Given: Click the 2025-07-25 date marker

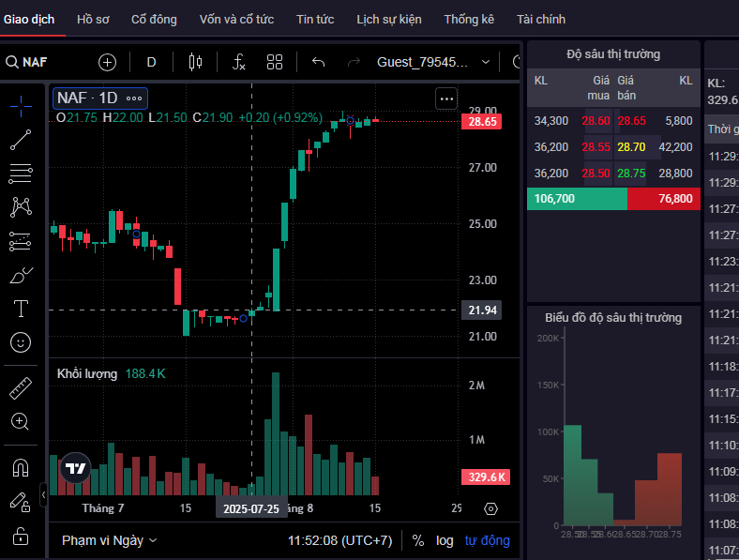Looking at the screenshot, I should (251, 509).
